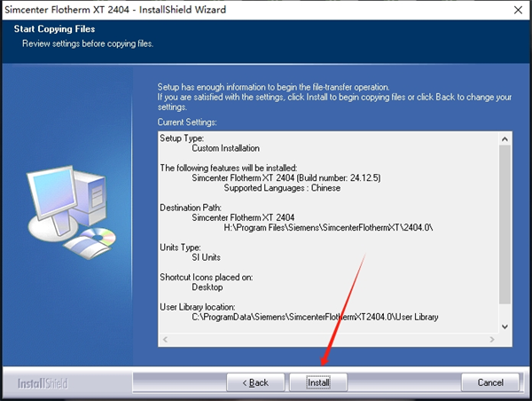Click the 'Simcenter Flotherm XT 2404' line under Destination Path
This screenshot has width=532, height=401.
(x=243, y=217)
